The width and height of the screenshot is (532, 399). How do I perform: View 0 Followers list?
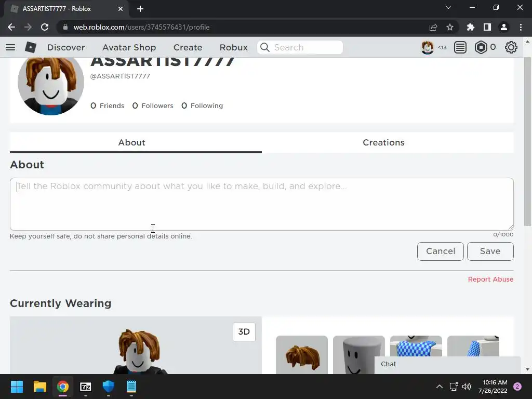(153, 106)
